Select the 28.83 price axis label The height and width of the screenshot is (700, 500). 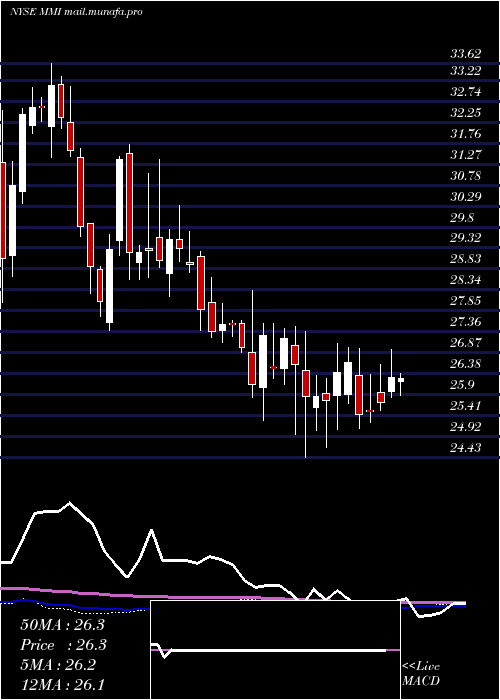tap(466, 259)
